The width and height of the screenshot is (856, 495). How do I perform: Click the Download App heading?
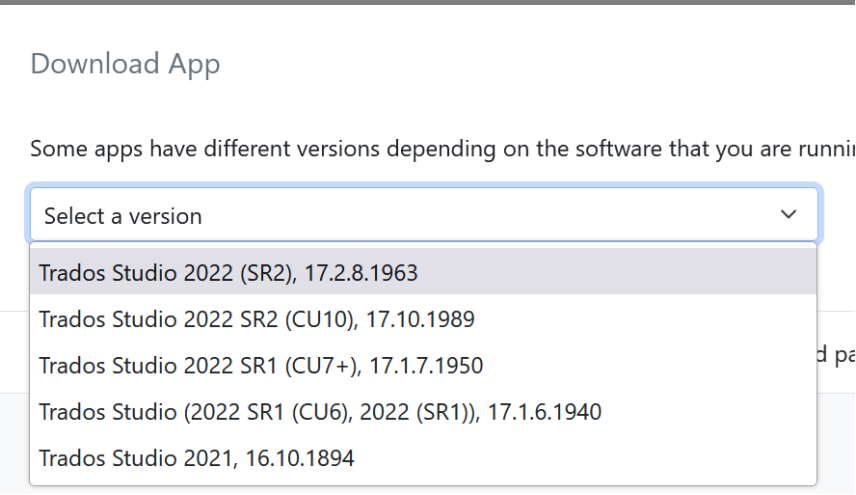[x=125, y=64]
